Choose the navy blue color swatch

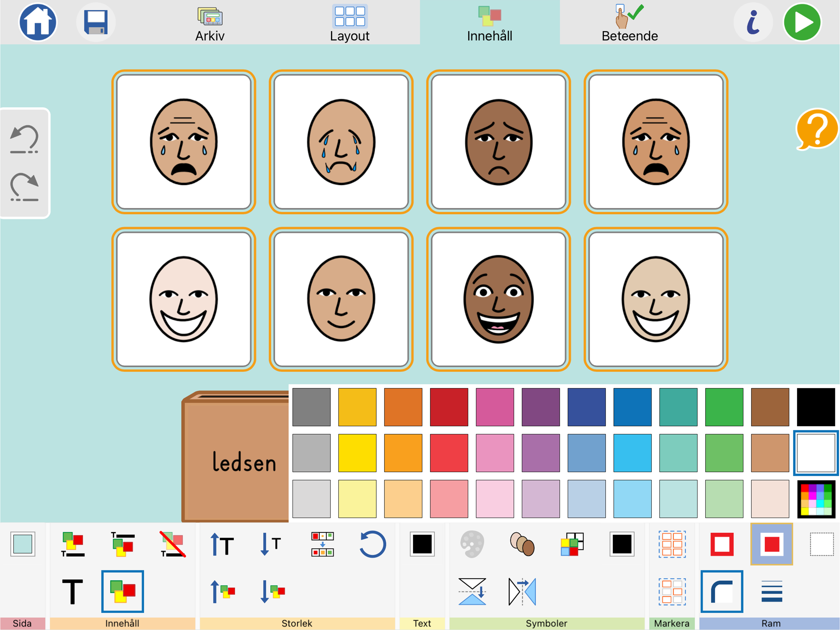pyautogui.click(x=587, y=407)
